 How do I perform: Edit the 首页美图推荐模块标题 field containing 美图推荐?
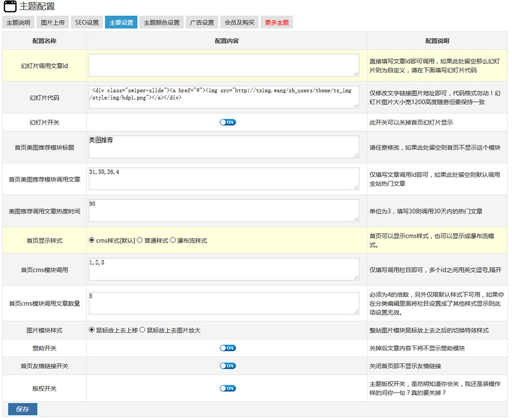coord(224,147)
